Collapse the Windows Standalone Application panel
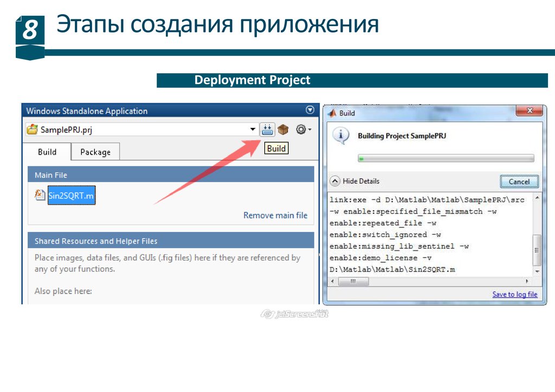The width and height of the screenshot is (555, 392). [x=310, y=110]
